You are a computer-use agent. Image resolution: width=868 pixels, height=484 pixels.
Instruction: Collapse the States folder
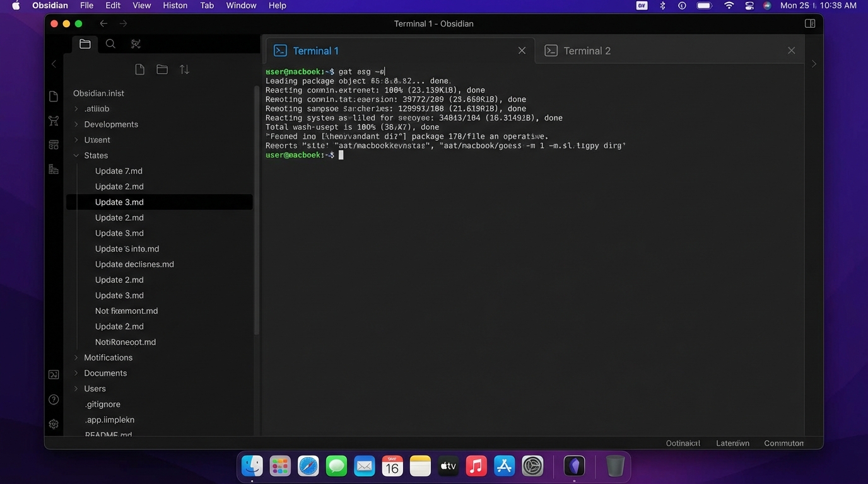click(x=96, y=156)
